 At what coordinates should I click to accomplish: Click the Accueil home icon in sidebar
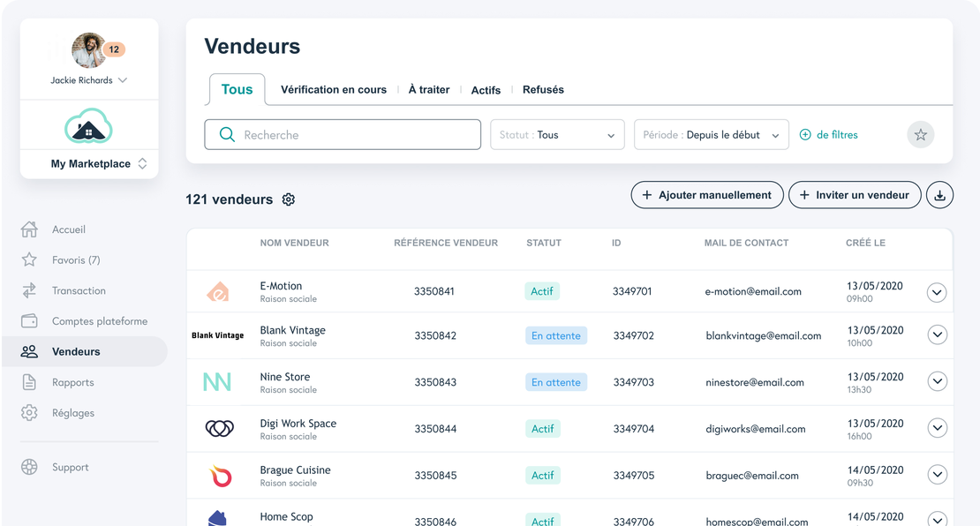29,229
